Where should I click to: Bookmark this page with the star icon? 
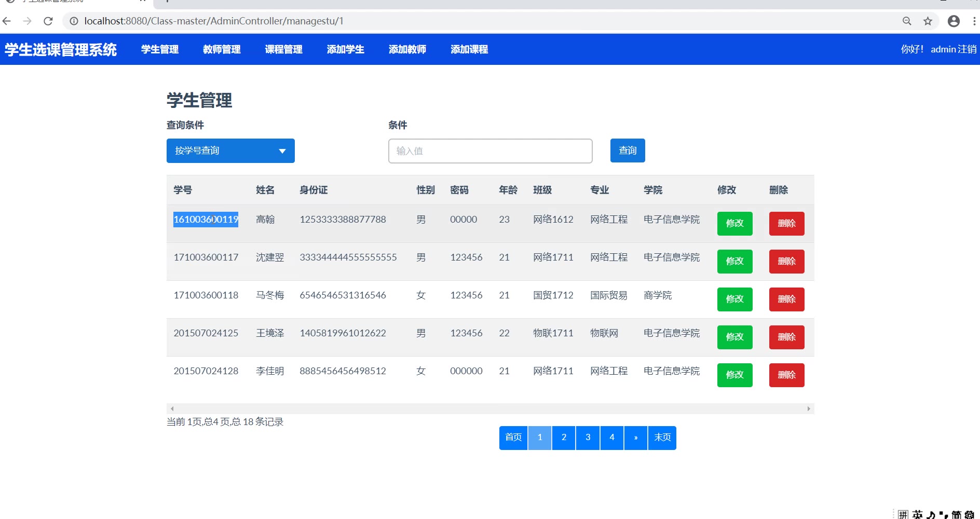click(928, 21)
